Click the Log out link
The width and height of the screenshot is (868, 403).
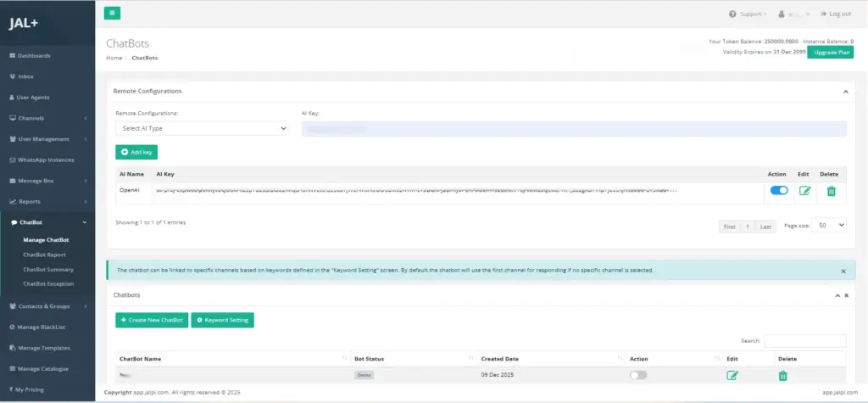[x=836, y=14]
